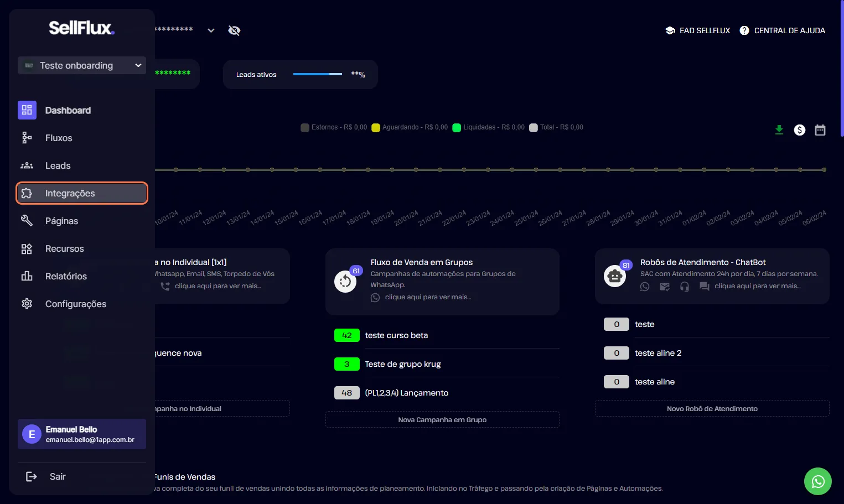Image resolution: width=844 pixels, height=504 pixels.
Task: Click the Configurações gear icon
Action: (x=27, y=304)
